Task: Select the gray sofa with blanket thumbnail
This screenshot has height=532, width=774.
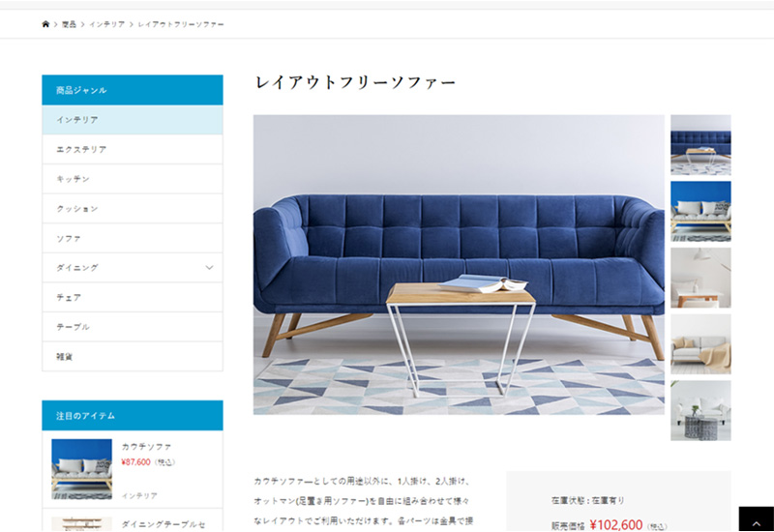Action: 700,344
